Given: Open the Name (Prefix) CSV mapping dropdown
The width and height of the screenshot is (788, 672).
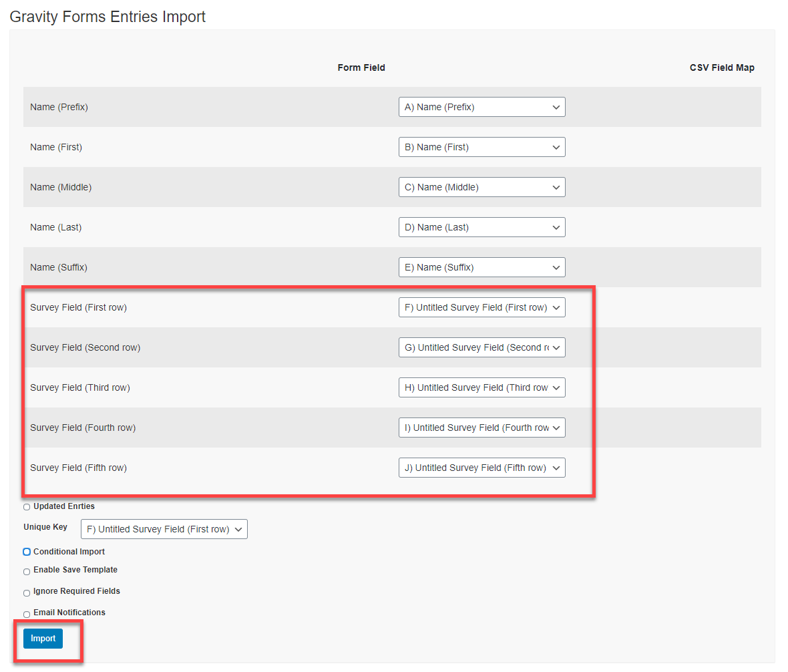Looking at the screenshot, I should (x=481, y=107).
